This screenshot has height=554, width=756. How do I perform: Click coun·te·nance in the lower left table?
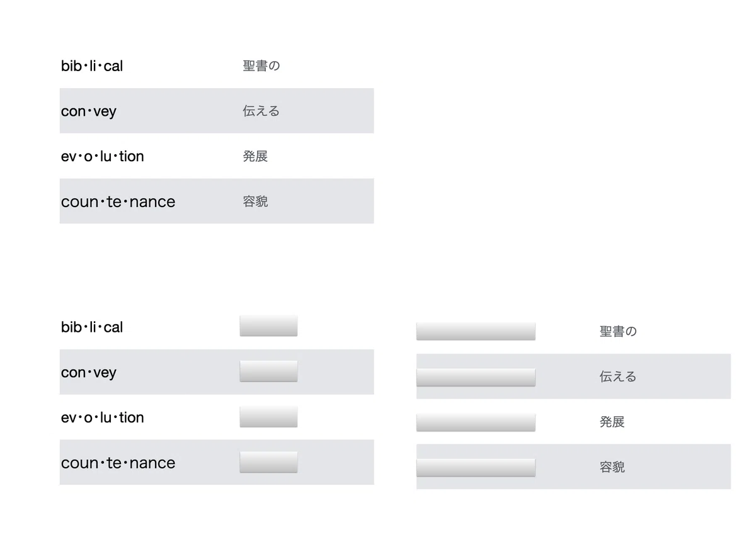coord(118,463)
